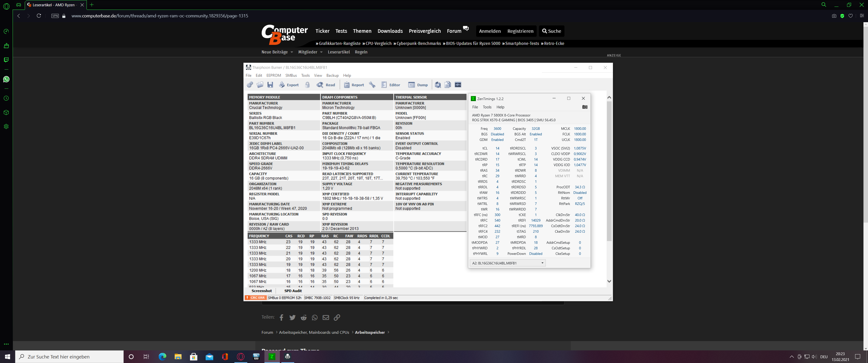The image size is (868, 363).
Task: Open the A2 module selector dropdown in ZenTimings
Action: pyautogui.click(x=507, y=263)
